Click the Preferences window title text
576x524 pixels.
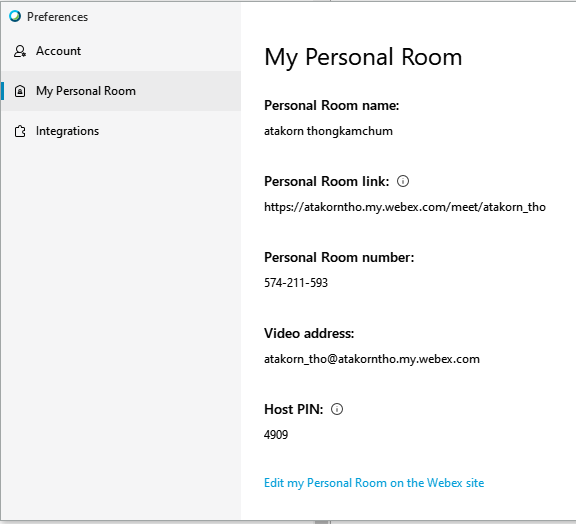click(57, 17)
